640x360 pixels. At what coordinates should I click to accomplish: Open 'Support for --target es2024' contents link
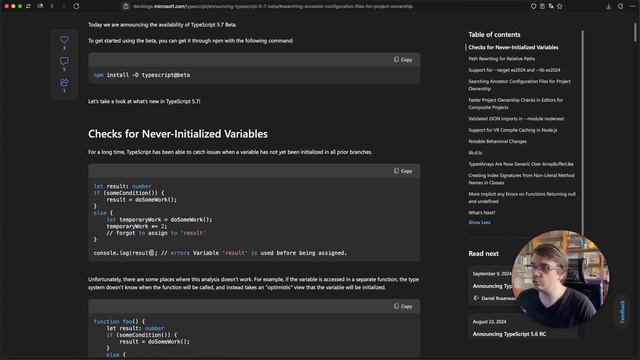point(514,70)
